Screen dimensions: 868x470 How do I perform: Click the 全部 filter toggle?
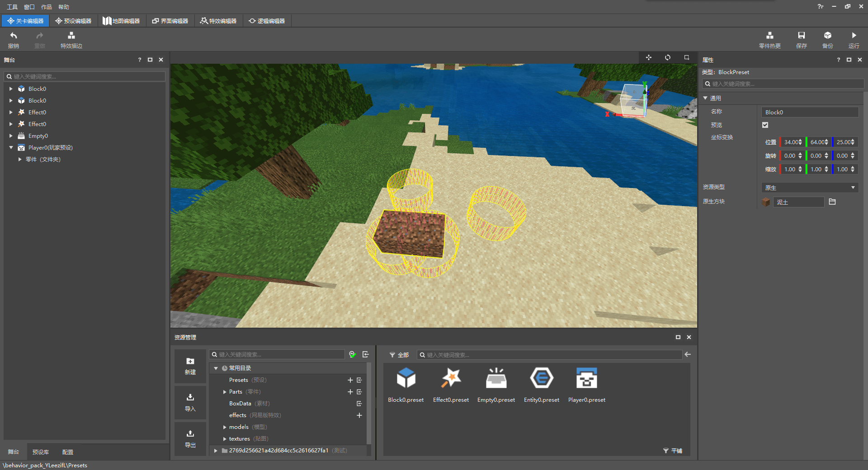(399, 355)
